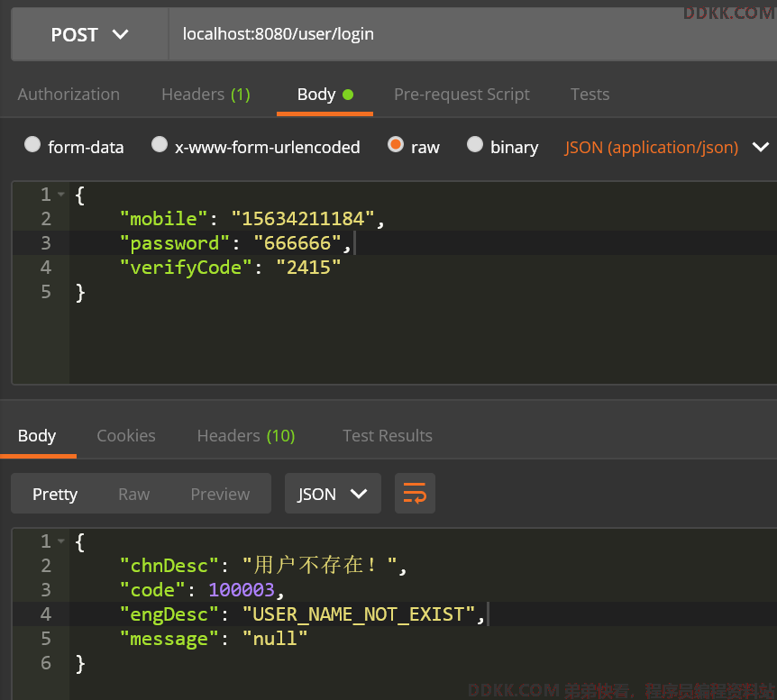
Task: Open the POST method dropdown
Action: click(89, 35)
